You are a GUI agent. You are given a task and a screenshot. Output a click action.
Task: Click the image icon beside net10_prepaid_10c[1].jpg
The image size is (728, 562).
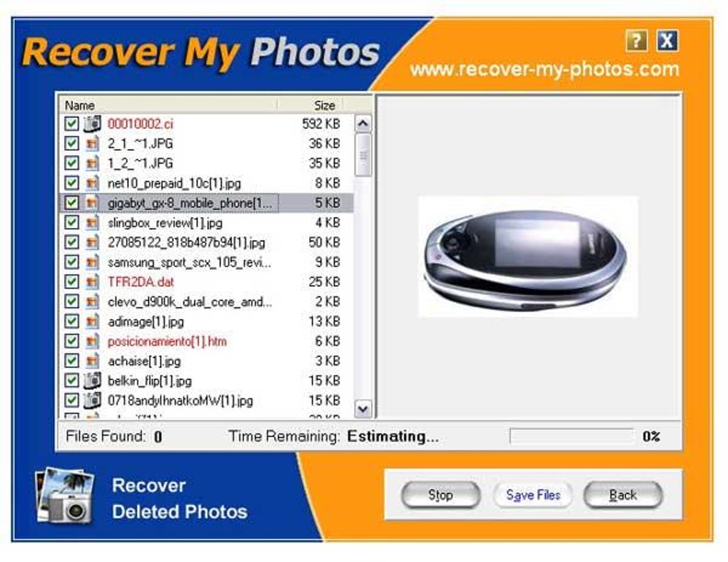click(92, 183)
